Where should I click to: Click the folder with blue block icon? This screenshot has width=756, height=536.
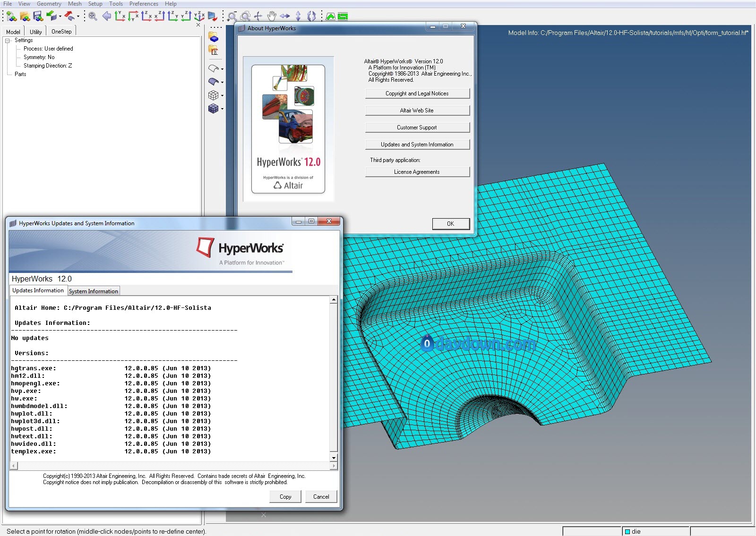(x=214, y=38)
